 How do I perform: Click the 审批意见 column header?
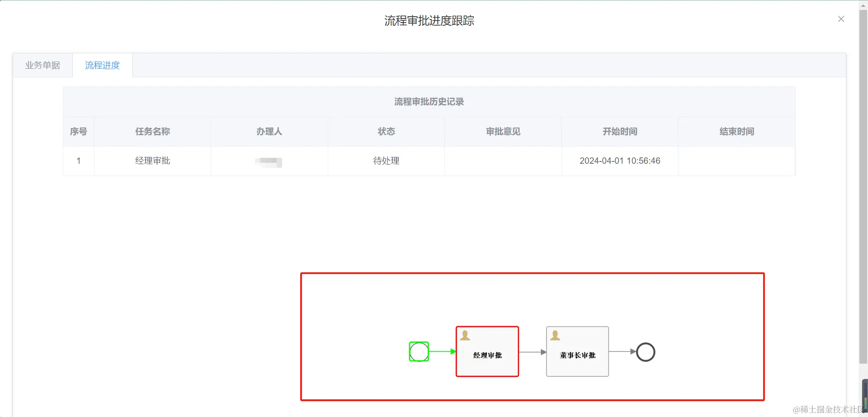click(x=503, y=132)
